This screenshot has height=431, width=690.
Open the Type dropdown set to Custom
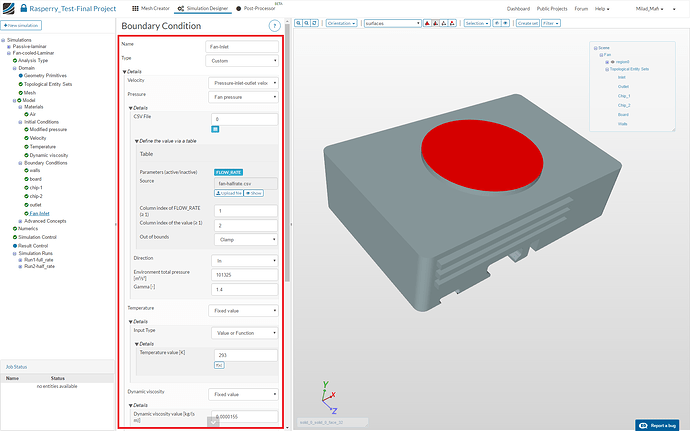244,60
